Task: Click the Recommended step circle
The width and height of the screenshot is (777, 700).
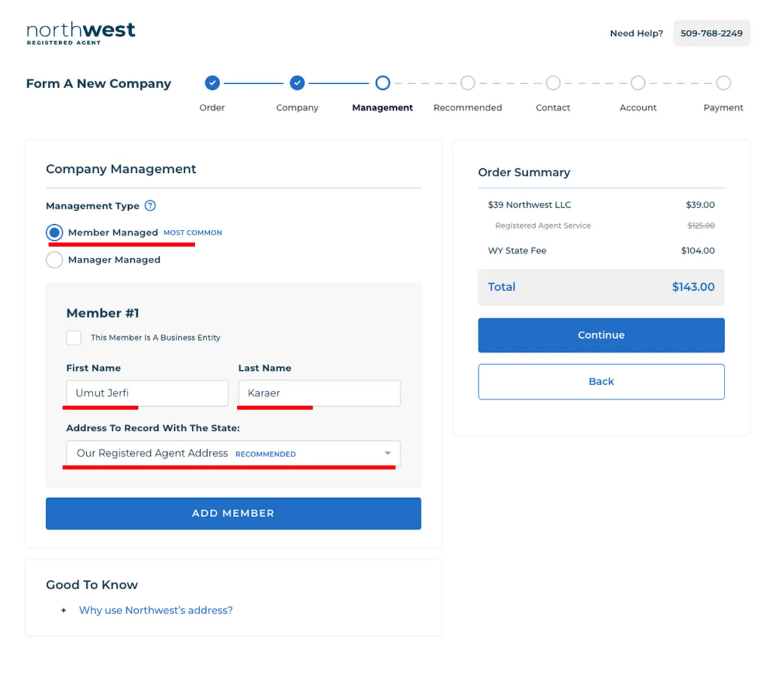Action: 467,83
